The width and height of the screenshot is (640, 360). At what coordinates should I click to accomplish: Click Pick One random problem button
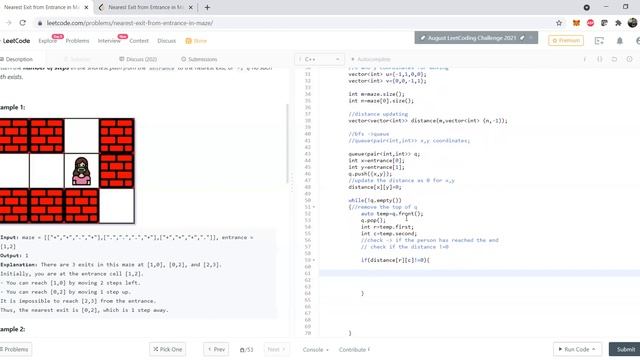[167, 349]
